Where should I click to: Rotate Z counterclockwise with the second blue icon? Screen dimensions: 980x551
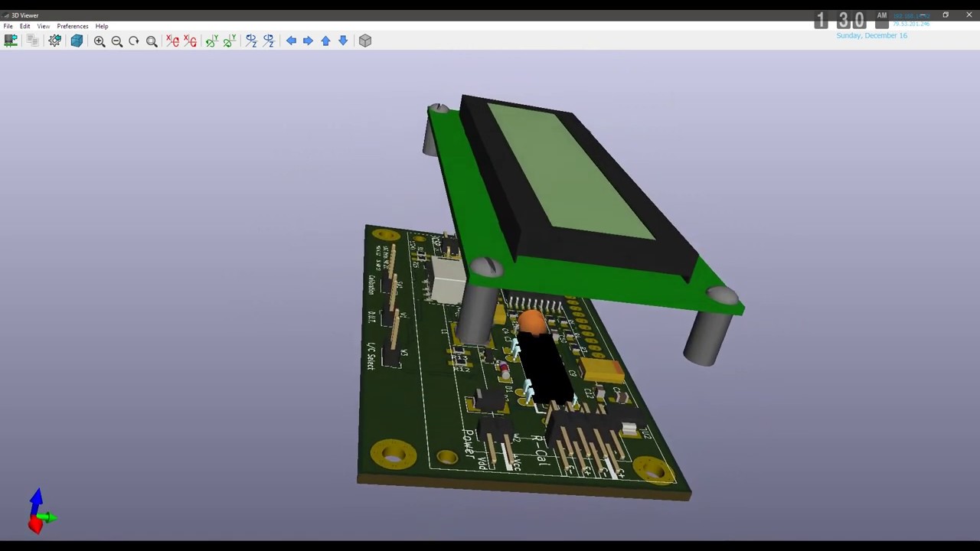click(269, 41)
